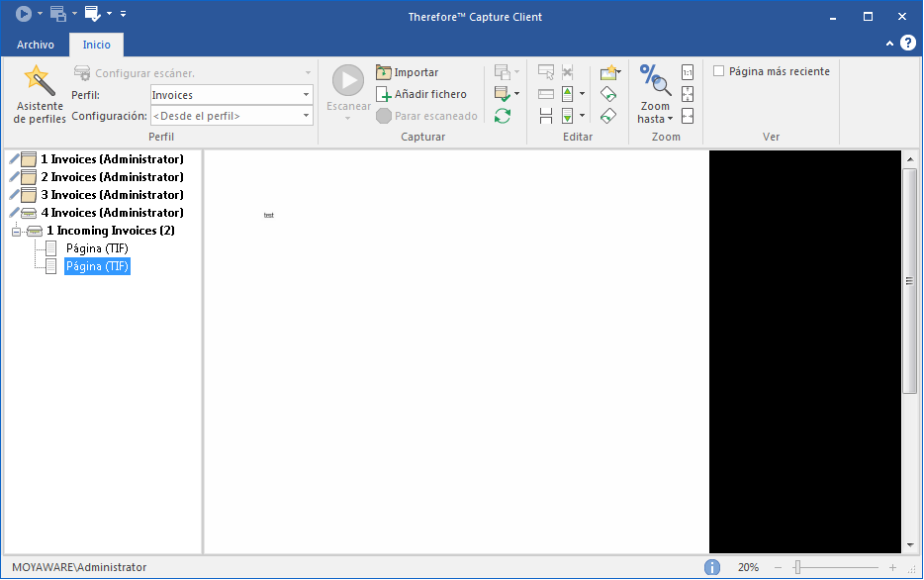Expand the Zoom hasta dropdown
The width and height of the screenshot is (924, 580).
click(655, 119)
